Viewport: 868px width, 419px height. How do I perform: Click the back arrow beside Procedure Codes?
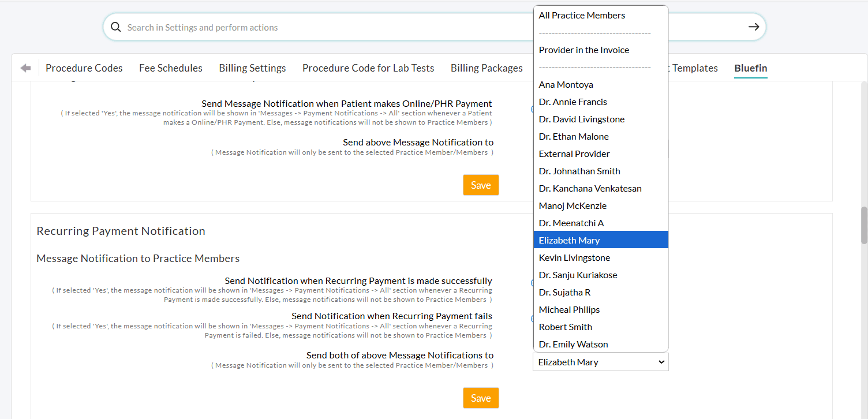(x=25, y=68)
